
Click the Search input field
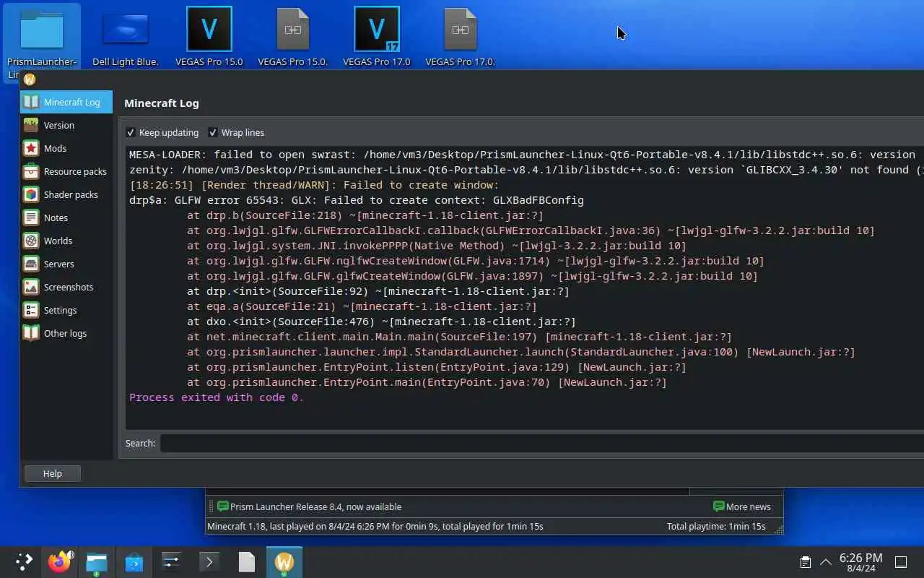click(541, 443)
